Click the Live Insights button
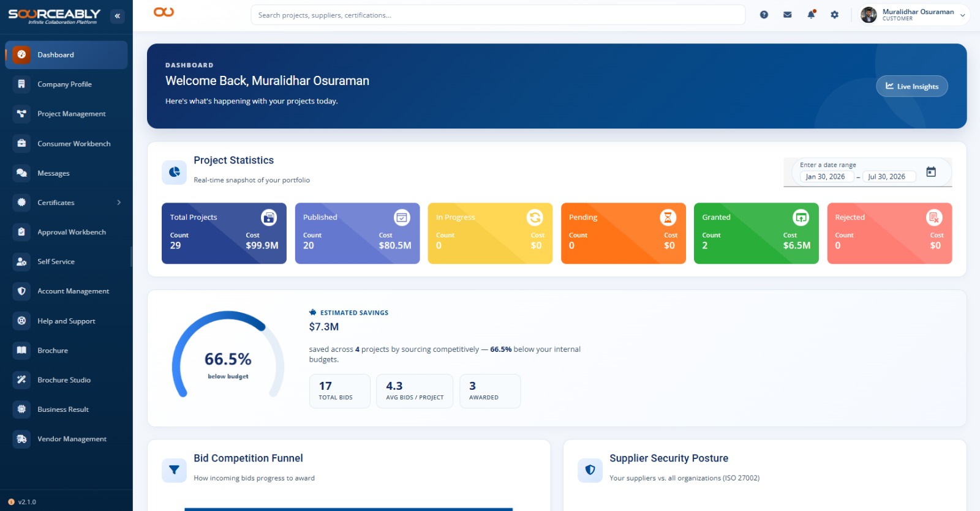This screenshot has height=511, width=980. (911, 86)
